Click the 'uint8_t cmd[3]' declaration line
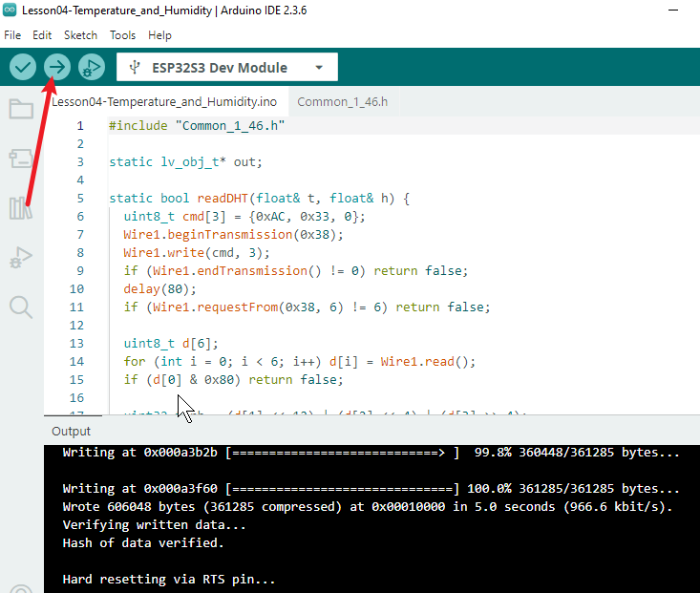700x593 pixels. point(244,217)
